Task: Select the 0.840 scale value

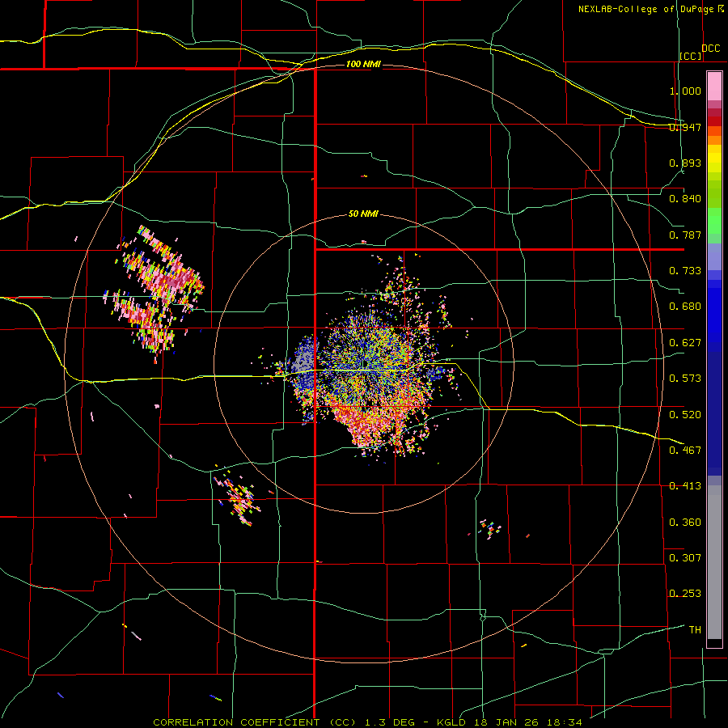Action: [685, 199]
